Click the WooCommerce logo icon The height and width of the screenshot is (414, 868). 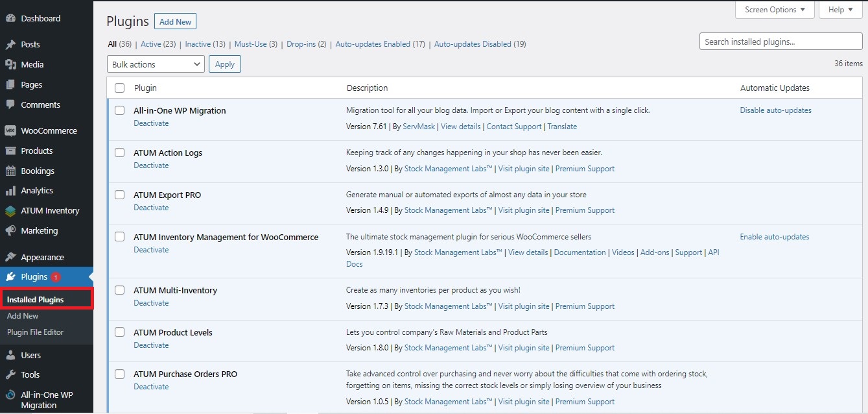coord(10,131)
